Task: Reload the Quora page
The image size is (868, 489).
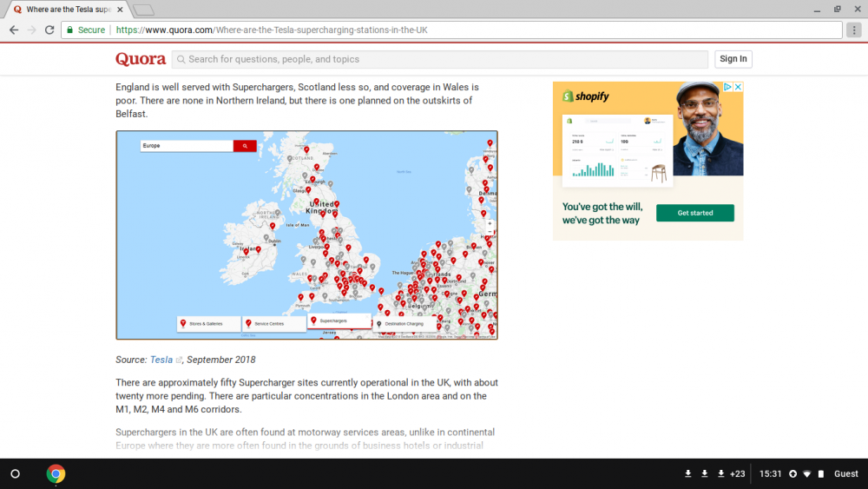Action: (x=49, y=30)
